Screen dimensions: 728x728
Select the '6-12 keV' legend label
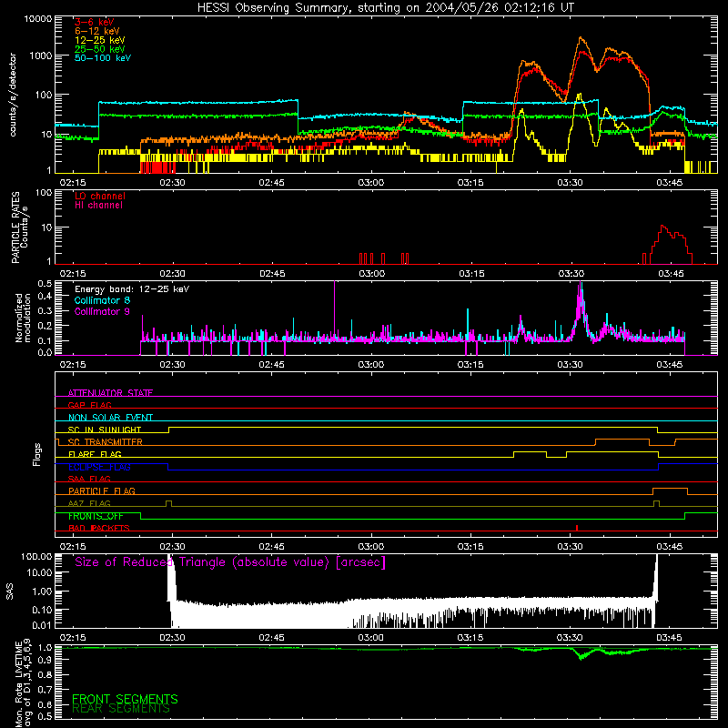click(97, 31)
